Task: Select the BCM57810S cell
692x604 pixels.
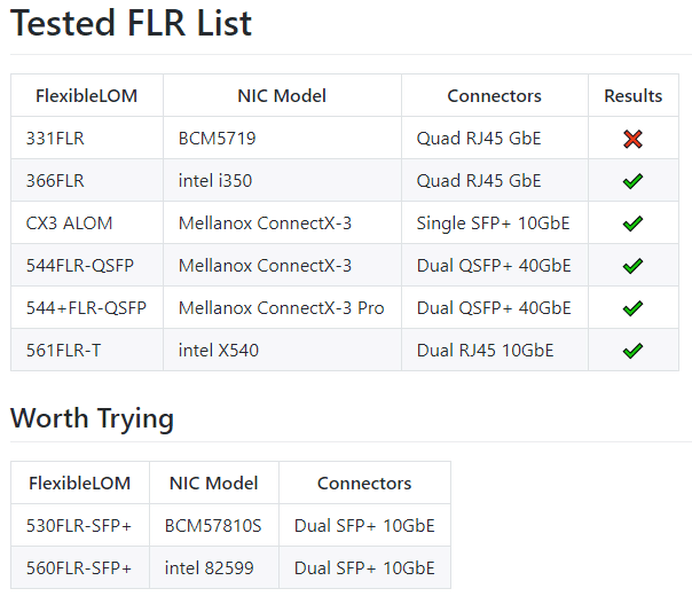Action: (x=213, y=525)
